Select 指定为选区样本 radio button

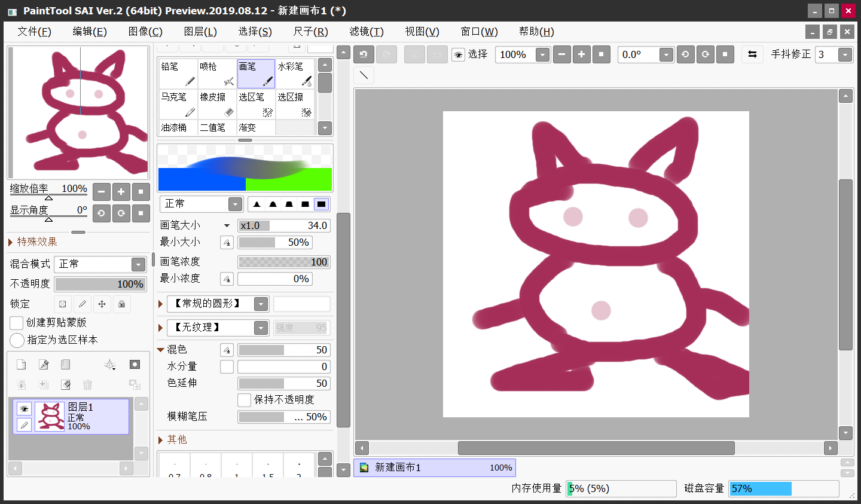17,340
